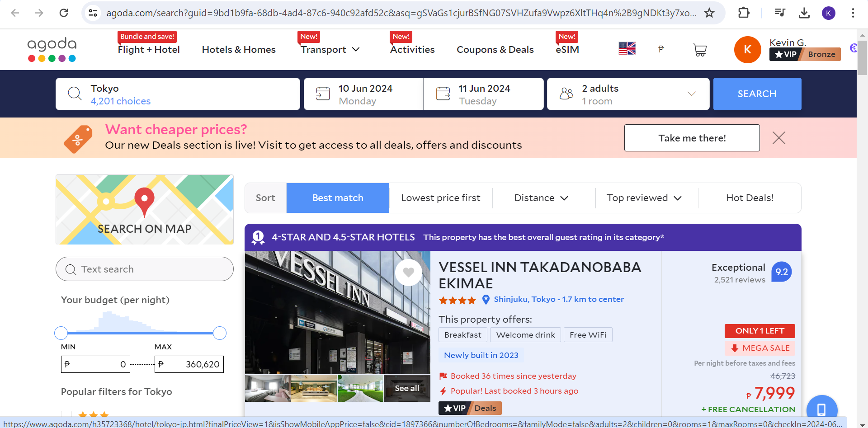Open eSIM menu item
This screenshot has height=428, width=868.
click(567, 49)
